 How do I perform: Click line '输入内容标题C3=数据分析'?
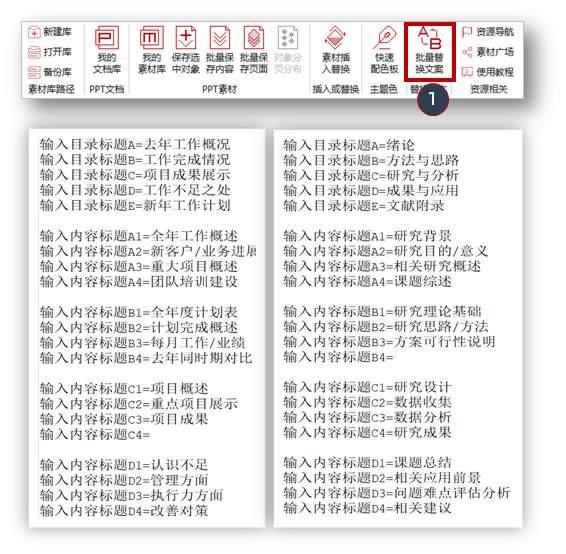click(367, 417)
